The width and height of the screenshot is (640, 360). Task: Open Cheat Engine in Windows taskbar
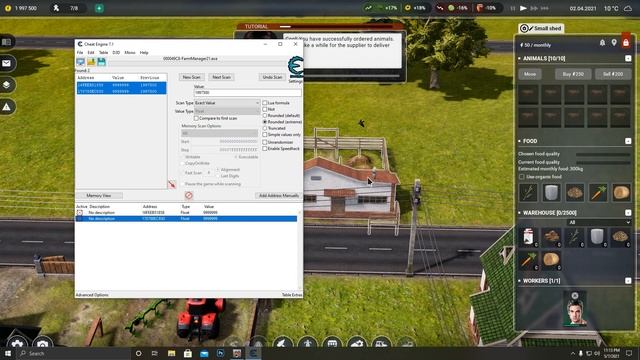[253, 353]
